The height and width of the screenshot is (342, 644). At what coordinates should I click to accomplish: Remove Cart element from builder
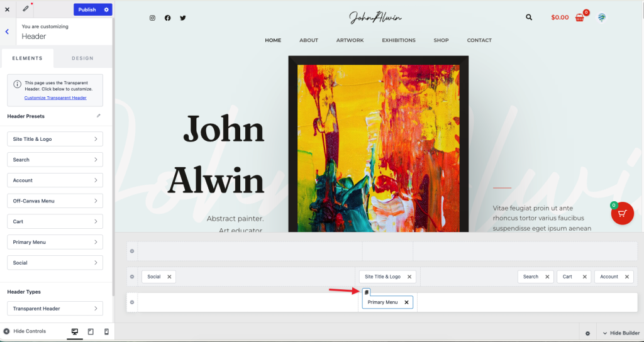pyautogui.click(x=584, y=277)
